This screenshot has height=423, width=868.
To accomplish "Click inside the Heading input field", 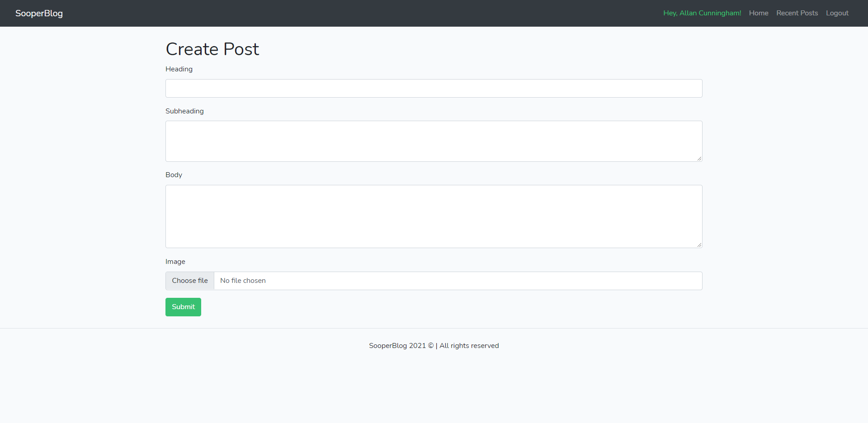I will point(434,88).
